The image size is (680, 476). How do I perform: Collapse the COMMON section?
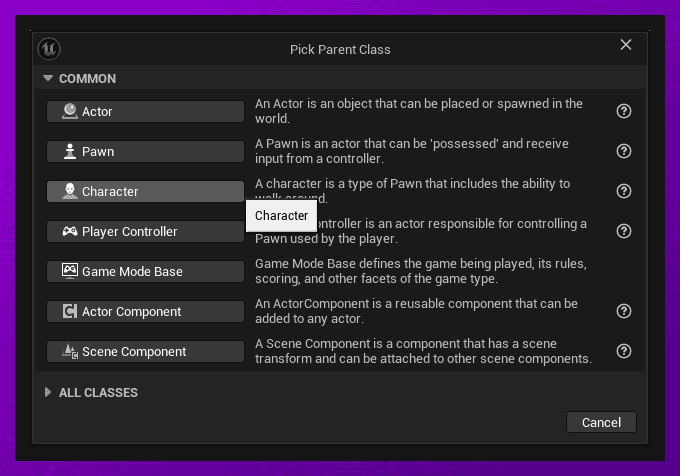pos(48,78)
